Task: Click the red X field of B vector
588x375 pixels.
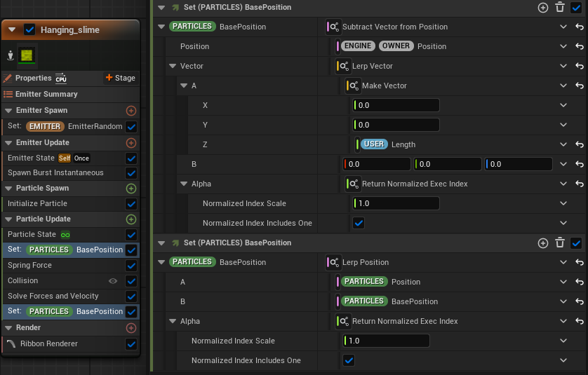Action: click(377, 164)
